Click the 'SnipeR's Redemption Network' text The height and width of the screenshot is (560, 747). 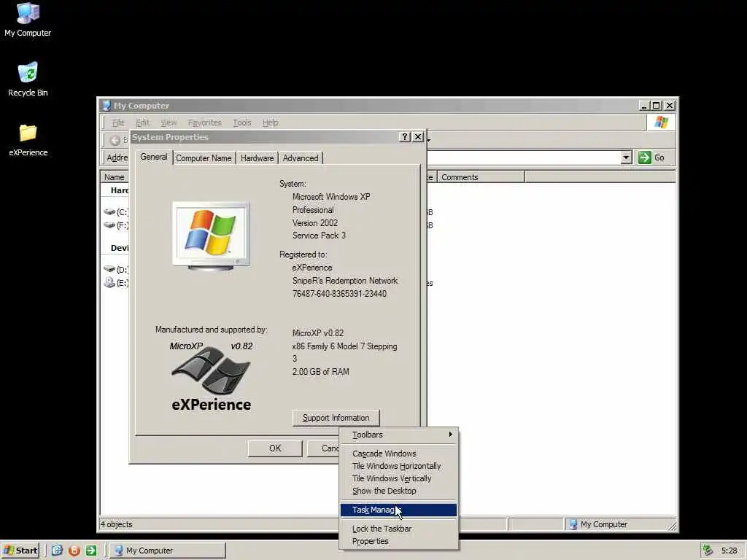(345, 281)
